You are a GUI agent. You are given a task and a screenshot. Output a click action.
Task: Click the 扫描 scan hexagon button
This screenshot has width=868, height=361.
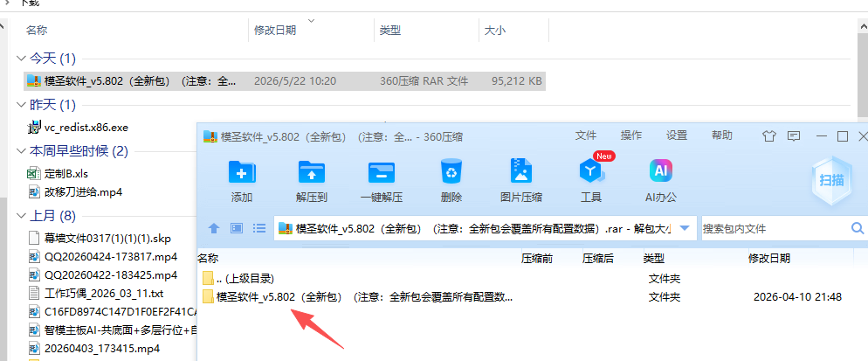[x=831, y=179]
